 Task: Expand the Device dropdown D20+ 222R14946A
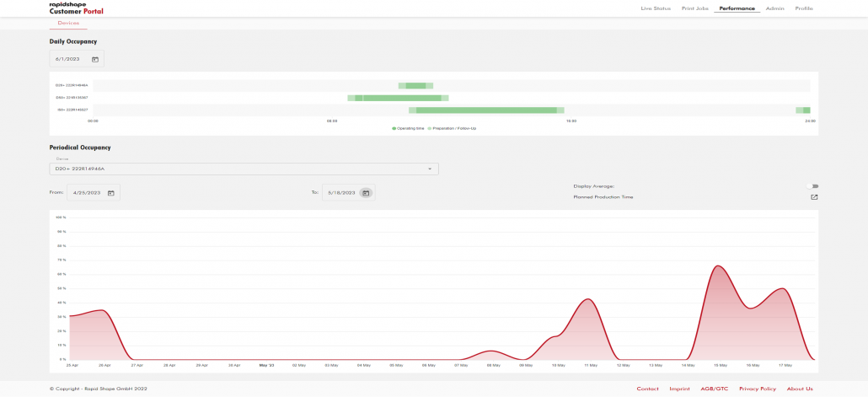tap(244, 169)
